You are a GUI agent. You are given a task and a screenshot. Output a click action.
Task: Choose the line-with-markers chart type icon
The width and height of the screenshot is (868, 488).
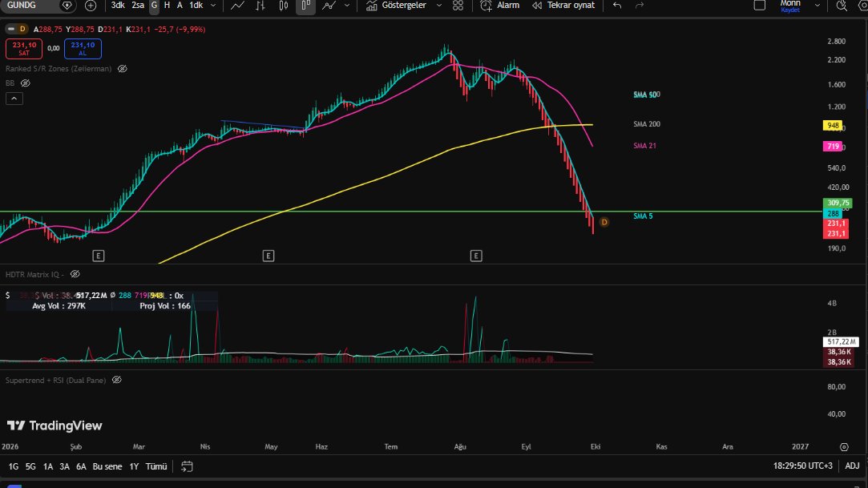(329, 6)
